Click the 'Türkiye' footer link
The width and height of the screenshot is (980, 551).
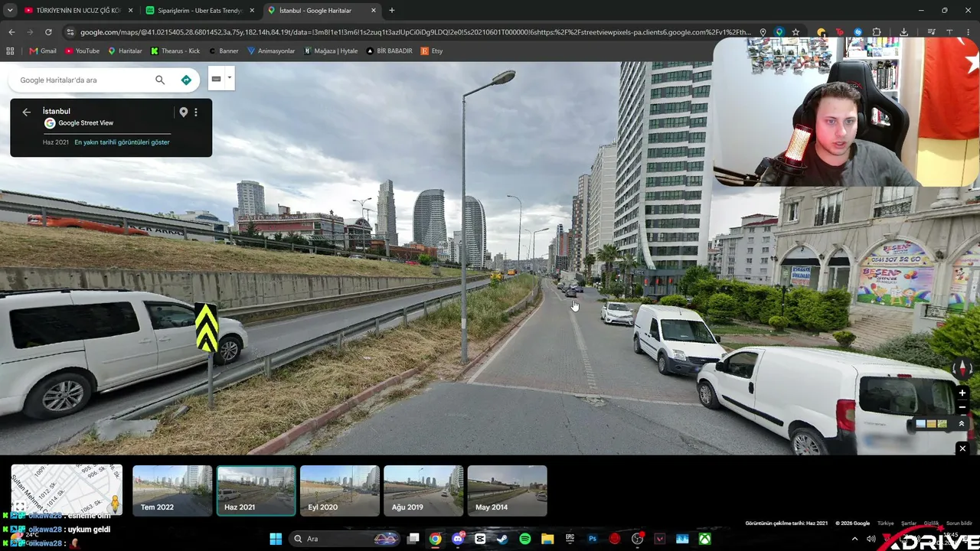(886, 523)
